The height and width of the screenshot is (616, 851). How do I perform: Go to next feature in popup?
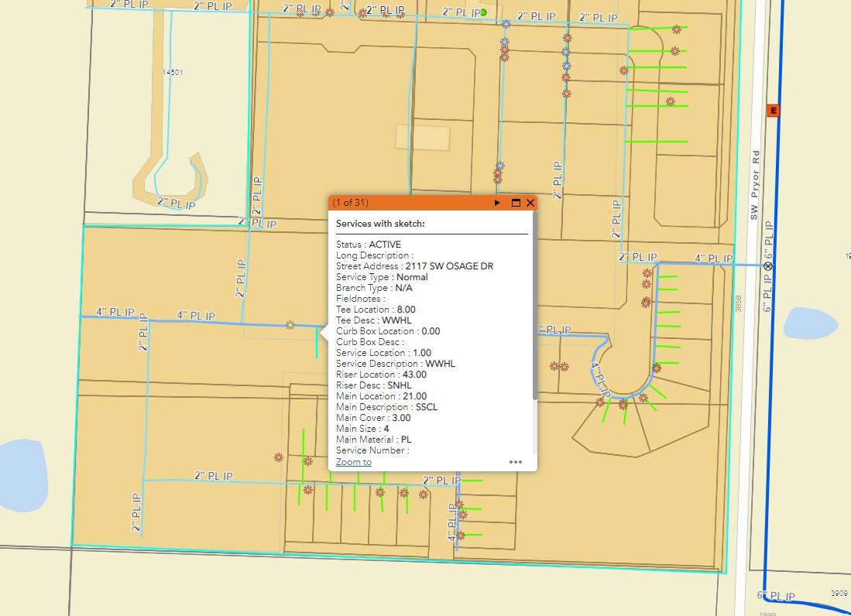tap(497, 203)
